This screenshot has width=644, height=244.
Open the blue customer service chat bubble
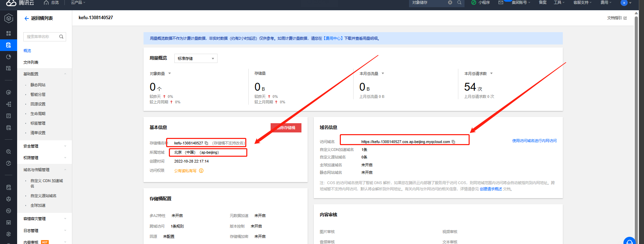[629, 241]
